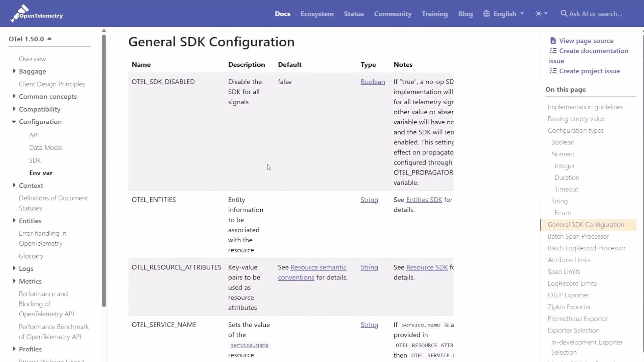Screen dimensions: 644x362
Task: Click View page source link
Action: 586,41
